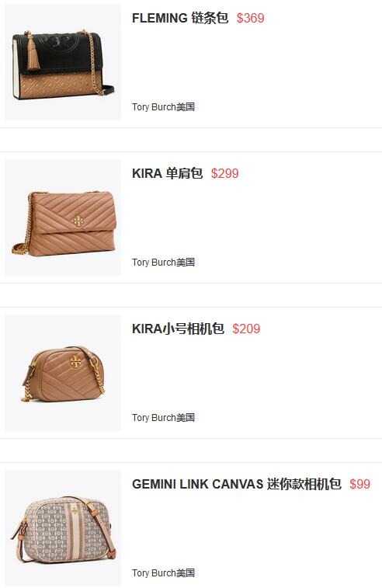Click the GEMINI LINK CANVAS 迷你款相机包 title

[237, 484]
